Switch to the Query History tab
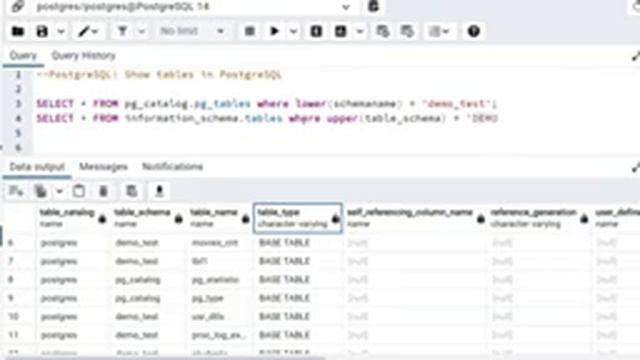 click(x=84, y=56)
